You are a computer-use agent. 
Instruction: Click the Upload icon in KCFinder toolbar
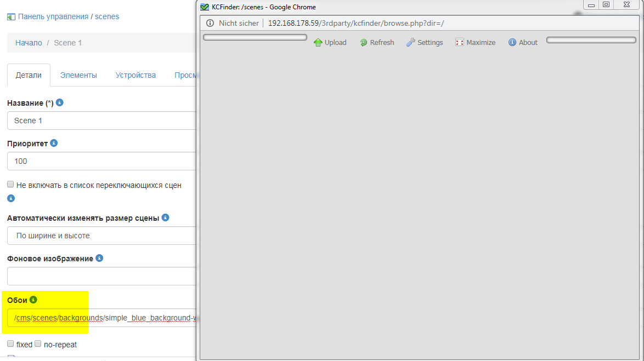point(318,42)
